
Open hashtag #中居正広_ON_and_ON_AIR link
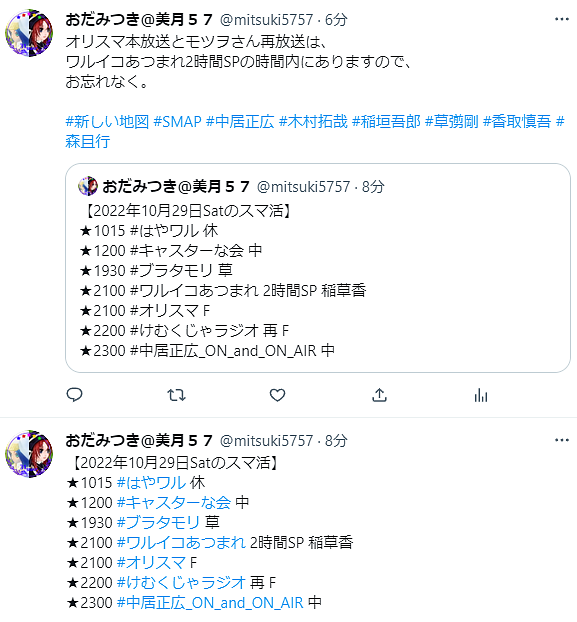click(210, 603)
